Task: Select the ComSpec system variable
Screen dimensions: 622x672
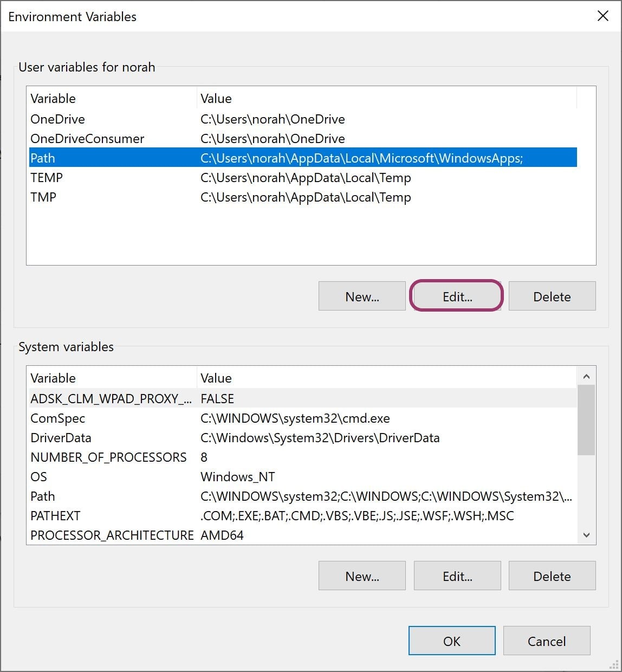Action: [x=303, y=418]
